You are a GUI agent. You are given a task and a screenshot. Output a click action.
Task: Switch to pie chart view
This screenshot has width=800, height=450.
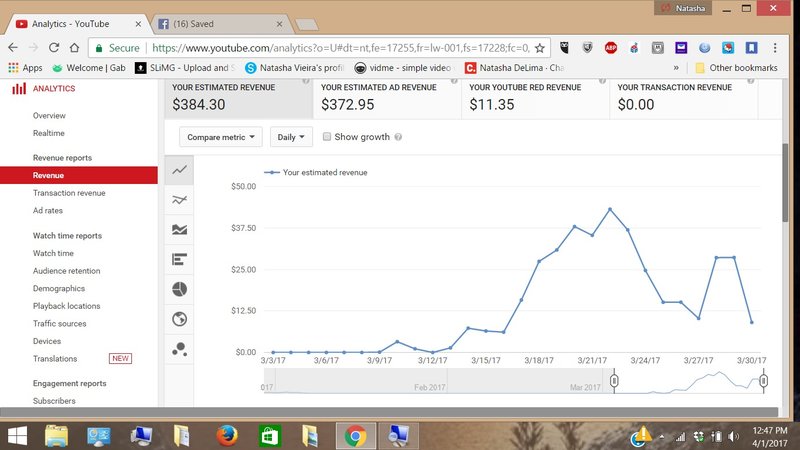coord(180,289)
